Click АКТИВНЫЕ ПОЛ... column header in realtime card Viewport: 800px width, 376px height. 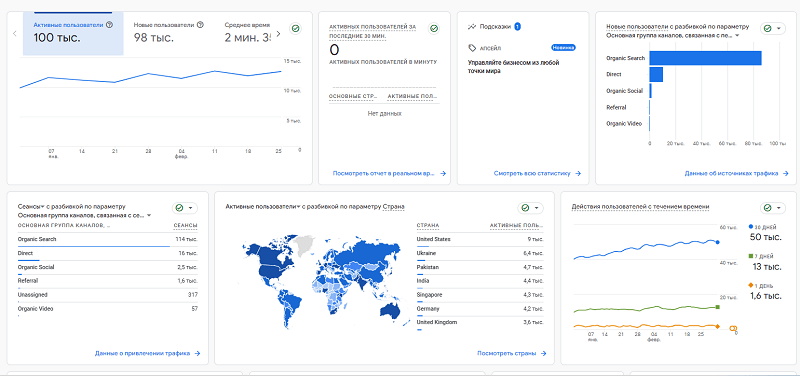[x=412, y=96]
